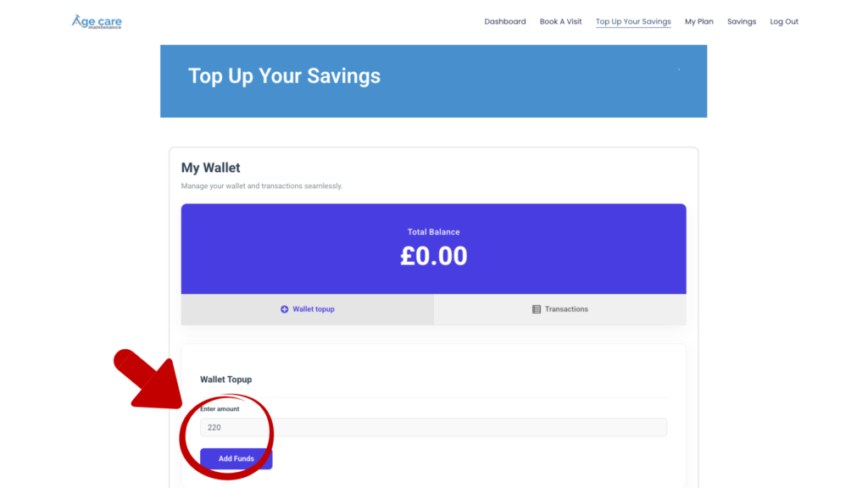Viewport: 868px width, 488px height.
Task: Click the Total Balance label
Action: [434, 232]
